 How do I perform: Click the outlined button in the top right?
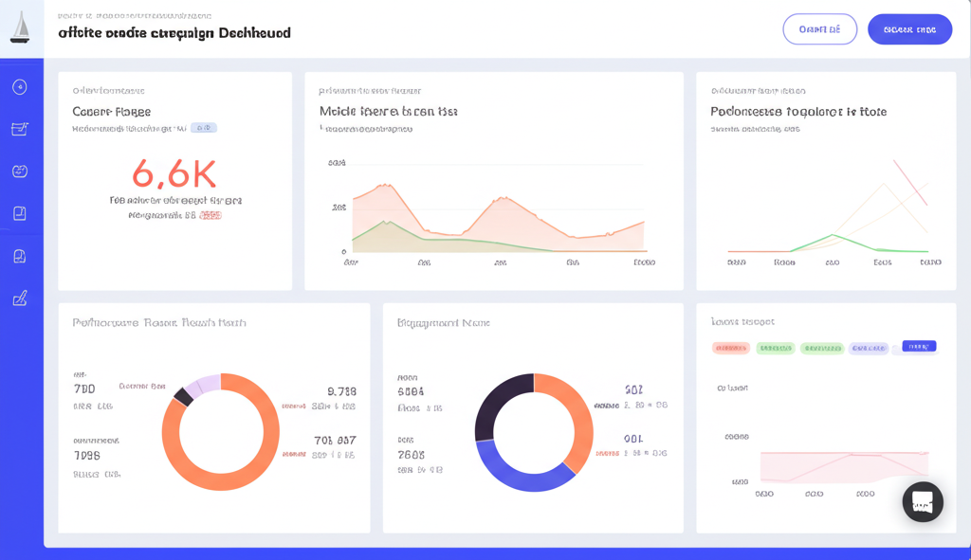[x=819, y=28]
